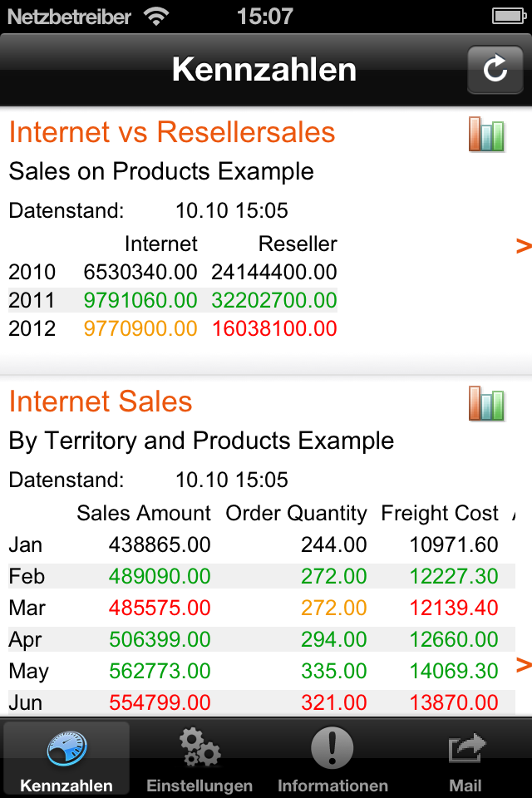
Task: Open the Informationen exclamation tab
Action: (332, 758)
